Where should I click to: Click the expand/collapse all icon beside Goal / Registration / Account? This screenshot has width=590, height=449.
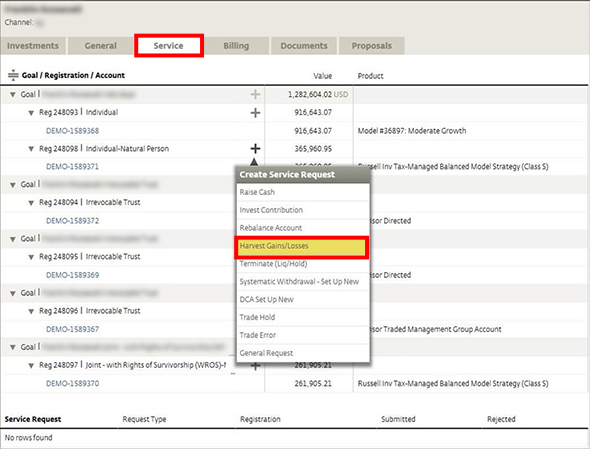coord(13,75)
